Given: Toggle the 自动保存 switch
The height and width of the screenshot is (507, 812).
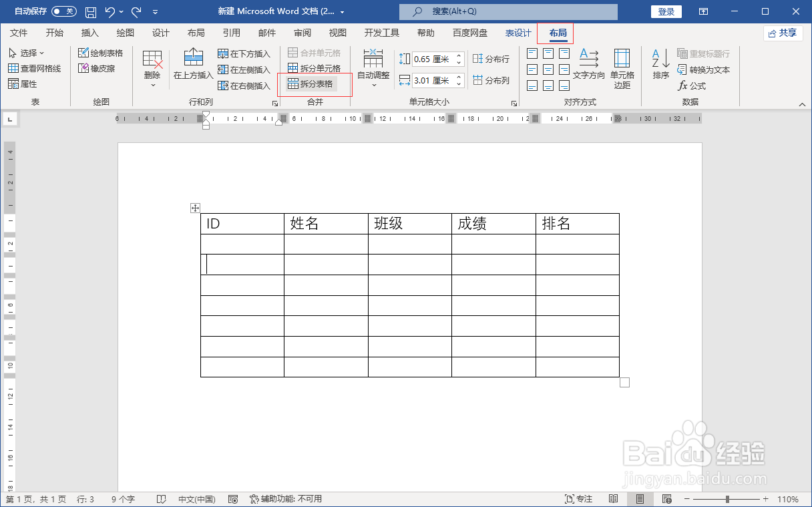Looking at the screenshot, I should (x=64, y=11).
